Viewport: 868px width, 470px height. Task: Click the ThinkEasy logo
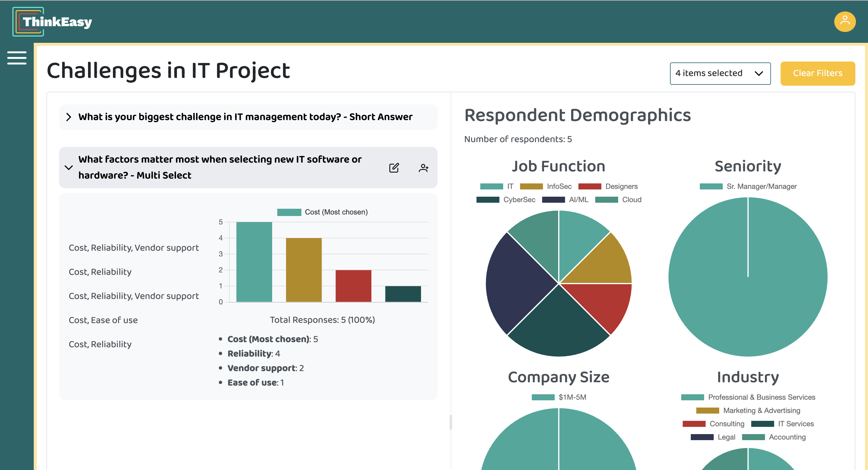point(52,22)
